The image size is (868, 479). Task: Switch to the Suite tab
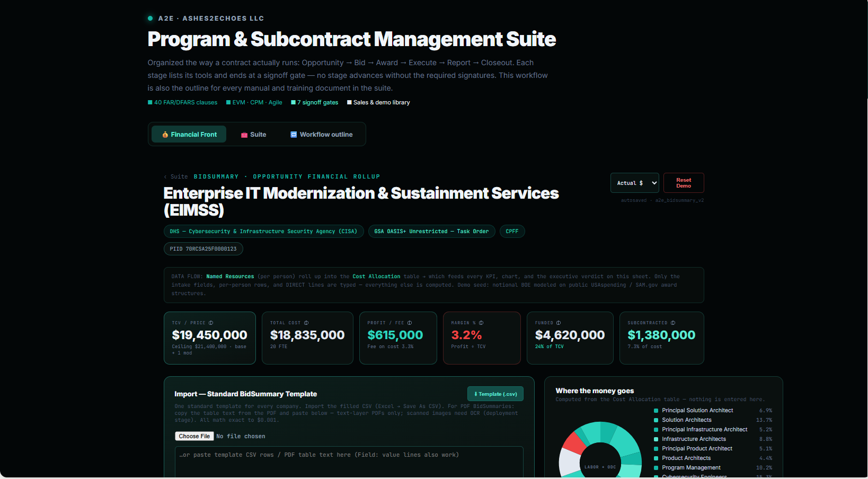(253, 135)
